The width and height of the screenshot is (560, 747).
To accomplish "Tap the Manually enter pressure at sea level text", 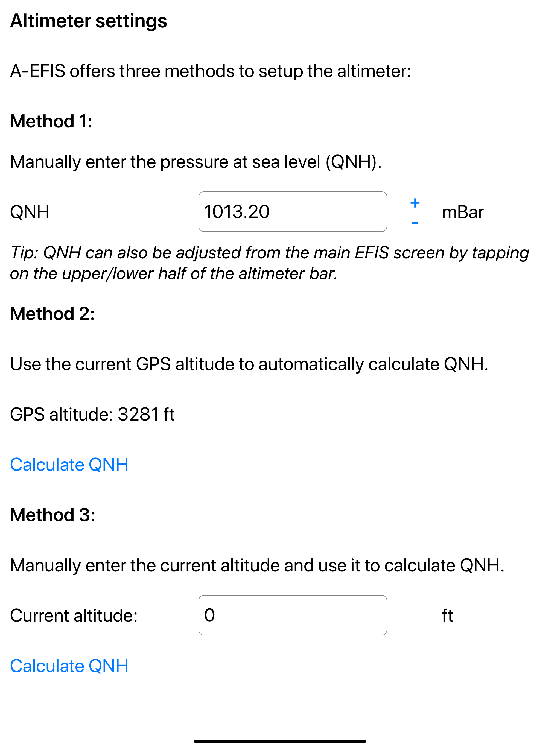I will click(x=196, y=162).
